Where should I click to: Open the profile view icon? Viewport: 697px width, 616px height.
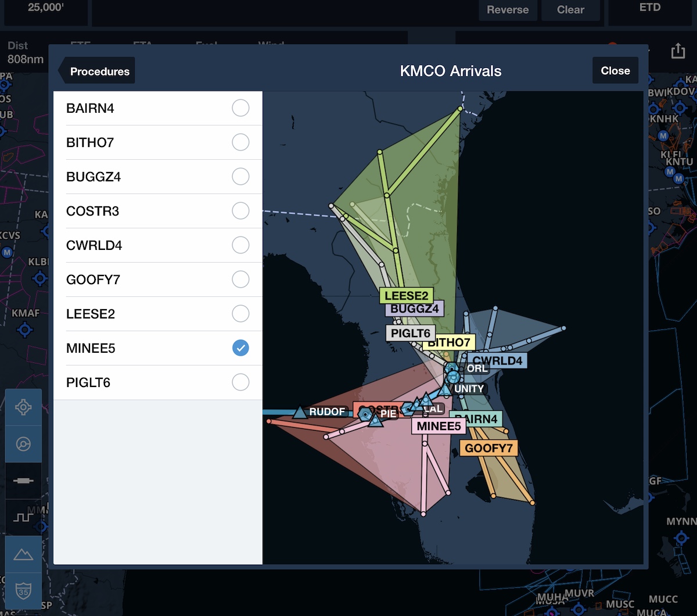tap(23, 517)
